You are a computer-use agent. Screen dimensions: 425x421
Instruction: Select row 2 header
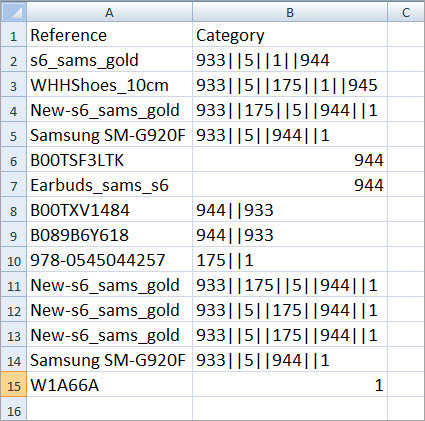tap(14, 60)
